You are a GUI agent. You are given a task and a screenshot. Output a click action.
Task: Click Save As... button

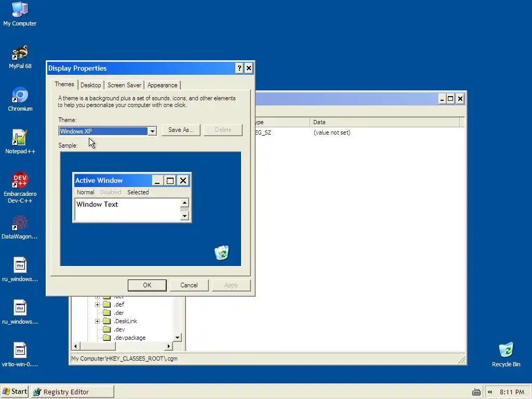tap(181, 130)
